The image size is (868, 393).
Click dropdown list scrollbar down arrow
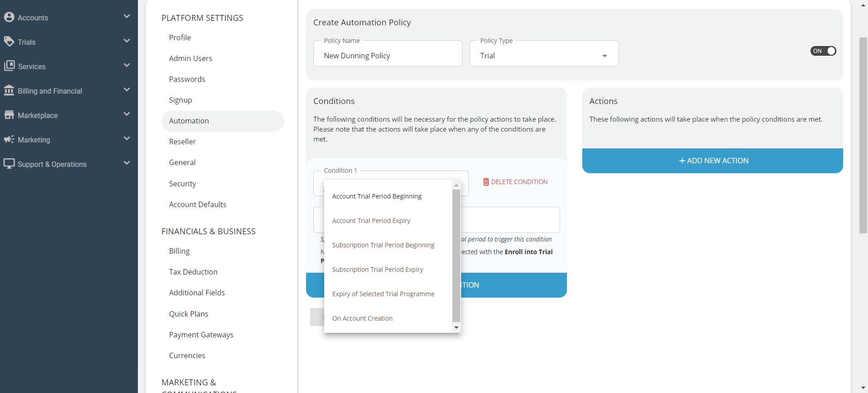coord(456,327)
